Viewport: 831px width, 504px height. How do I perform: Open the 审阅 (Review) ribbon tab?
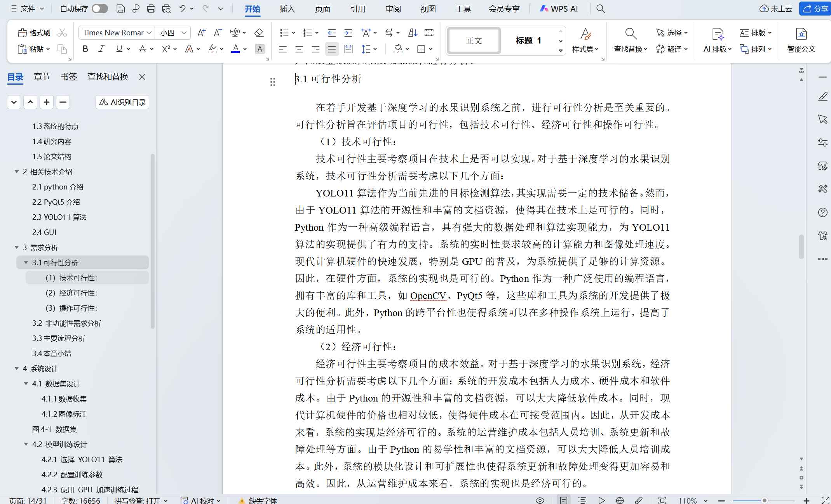click(x=393, y=9)
